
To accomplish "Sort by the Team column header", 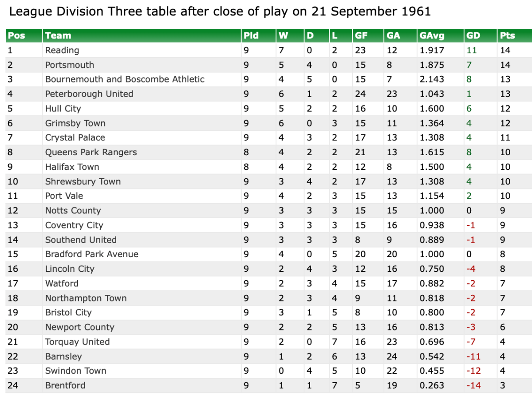I will coord(58,35).
